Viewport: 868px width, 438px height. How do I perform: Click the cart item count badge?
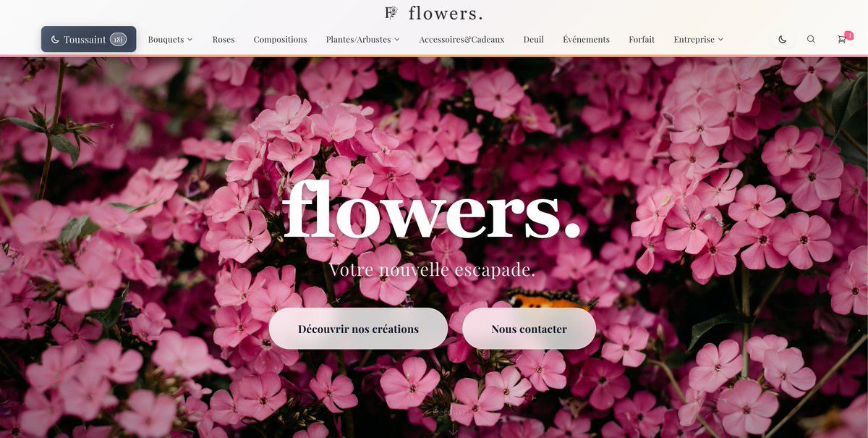[849, 35]
